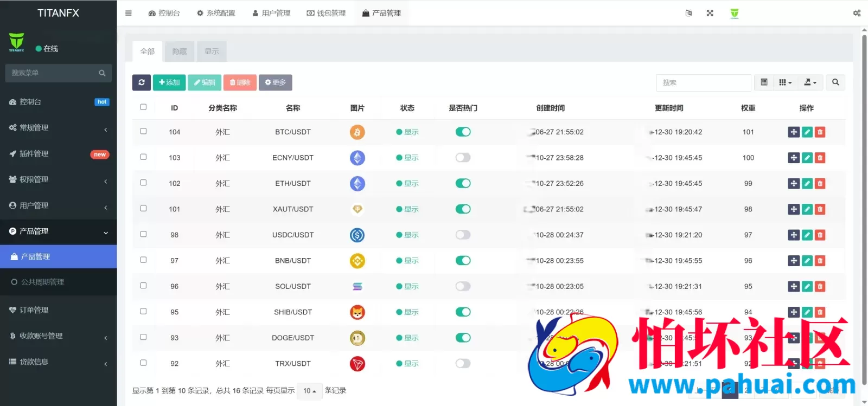Viewport: 868px width, 406px height.
Task: Enable hot toggle for SOL/USDT
Action: (463, 286)
